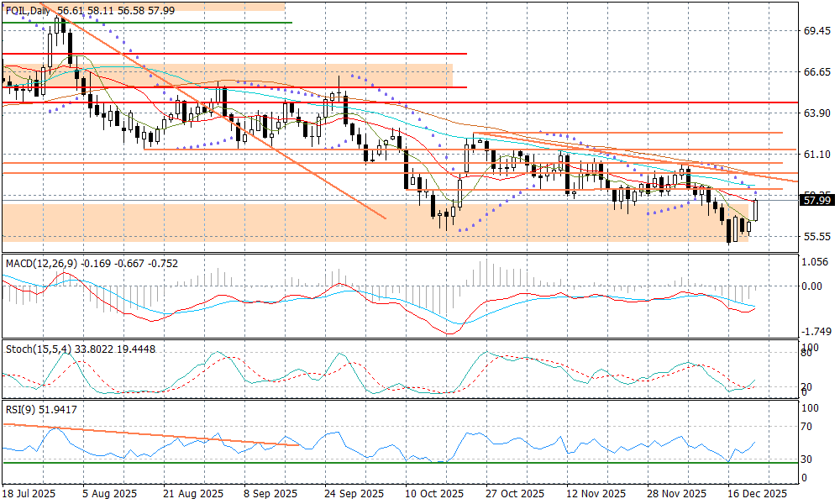This screenshot has height=504, width=840.
Task: Click the 63.90 price axis label
Action: coord(816,113)
